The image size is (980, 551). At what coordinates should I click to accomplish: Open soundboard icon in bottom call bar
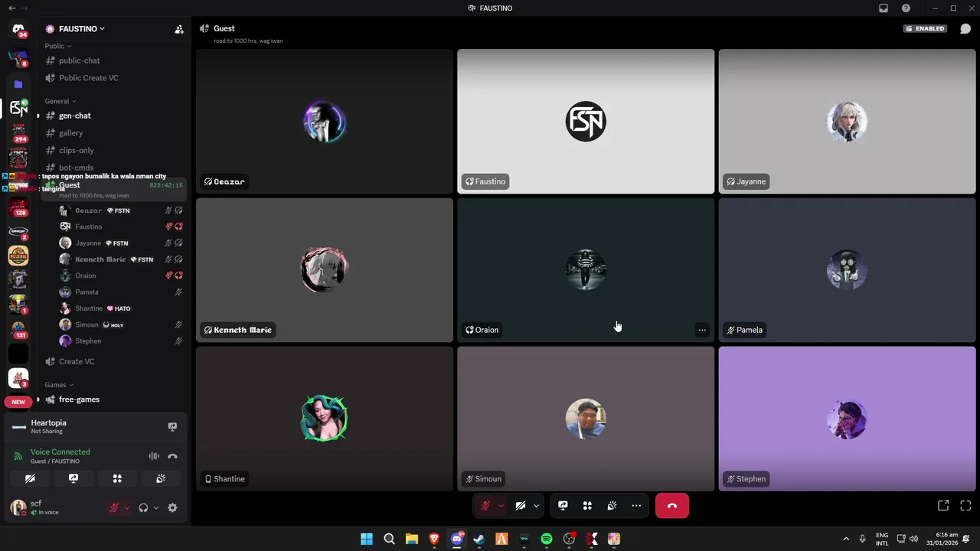(612, 506)
